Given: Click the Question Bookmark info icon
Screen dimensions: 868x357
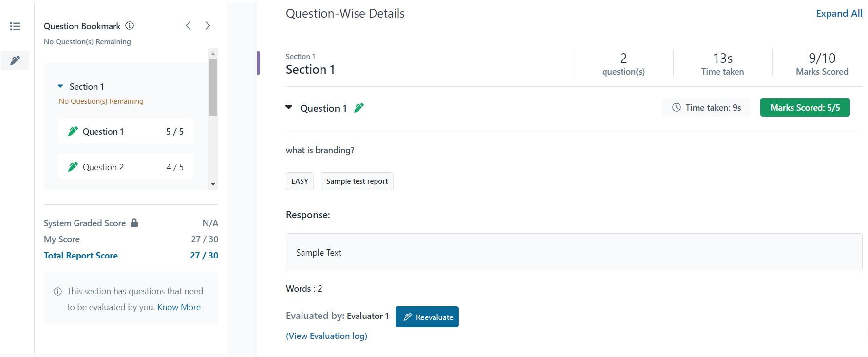Looking at the screenshot, I should pos(130,26).
